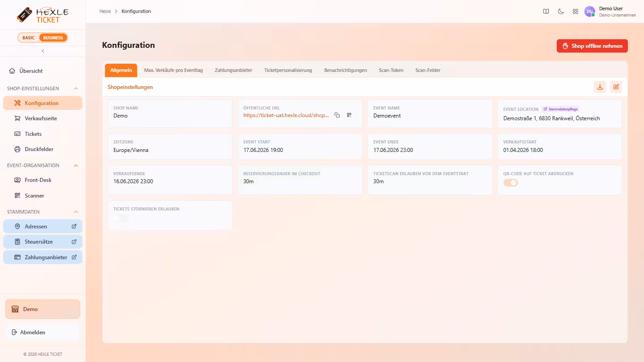Toggle dark mode moon icon
The height and width of the screenshot is (362, 644).
tap(561, 12)
